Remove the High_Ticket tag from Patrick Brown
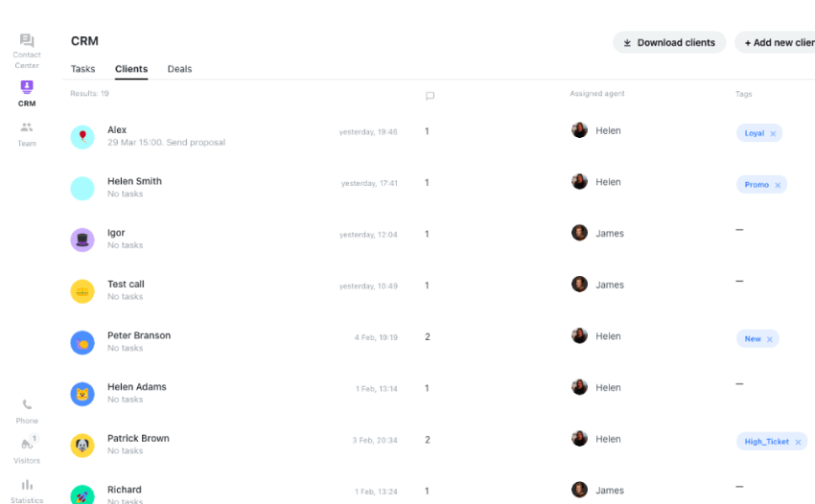This screenshot has width=815, height=504. (x=798, y=442)
